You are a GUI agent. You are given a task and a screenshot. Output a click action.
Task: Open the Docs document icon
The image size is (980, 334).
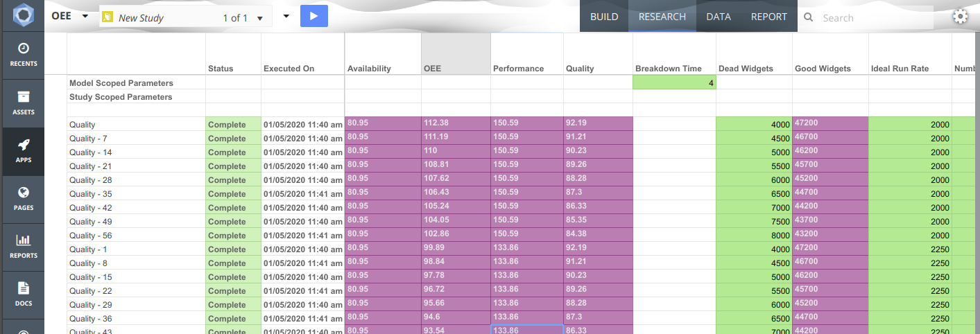pos(23,294)
